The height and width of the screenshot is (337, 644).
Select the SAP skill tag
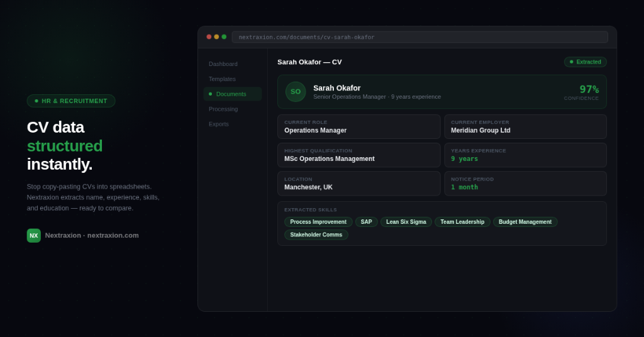[x=367, y=222]
